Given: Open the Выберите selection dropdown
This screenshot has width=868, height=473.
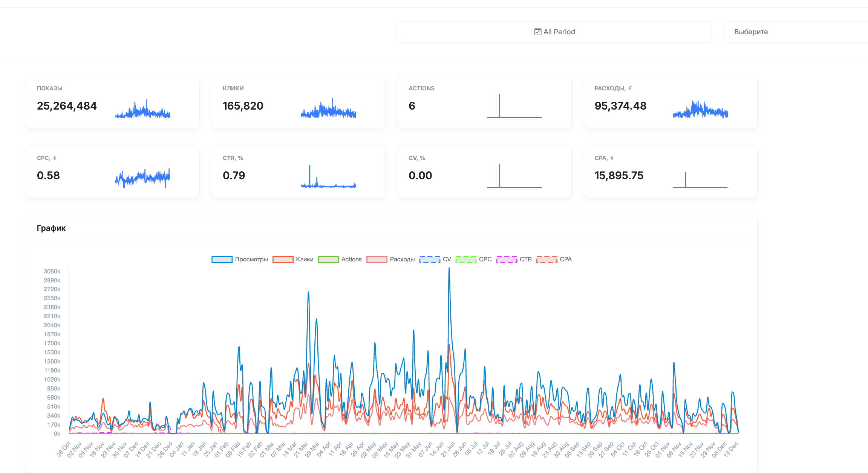Looking at the screenshot, I should (796, 32).
